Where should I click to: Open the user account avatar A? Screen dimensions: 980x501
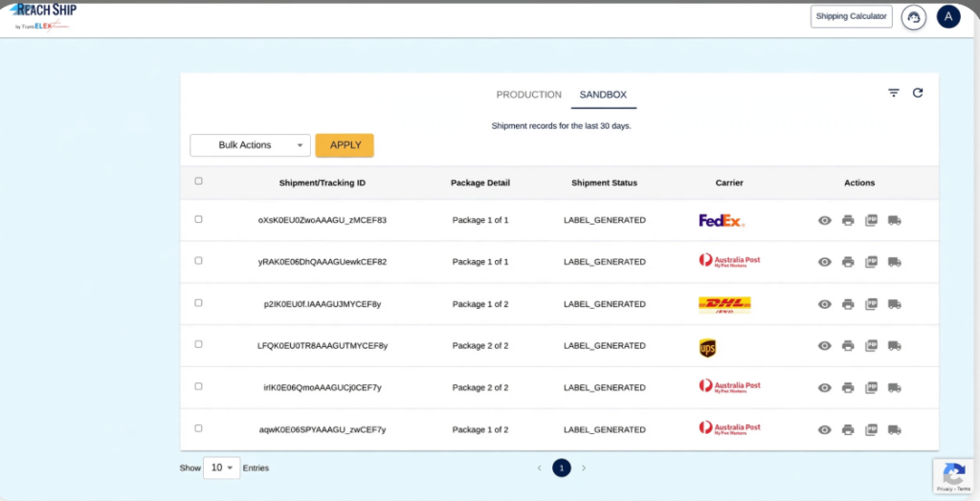(948, 17)
